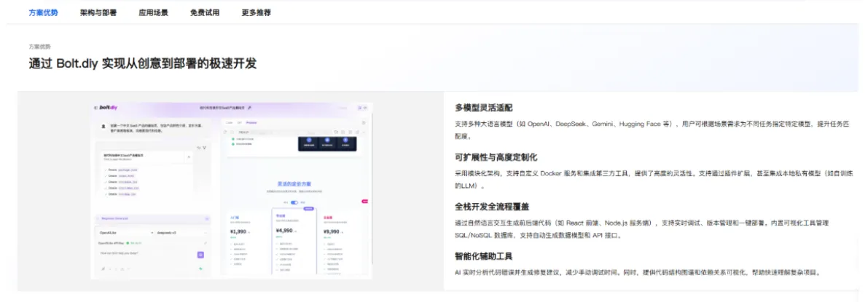The image size is (868, 302).
Task: Click the heading 全栈开发全流程覆盖
Action: point(492,207)
